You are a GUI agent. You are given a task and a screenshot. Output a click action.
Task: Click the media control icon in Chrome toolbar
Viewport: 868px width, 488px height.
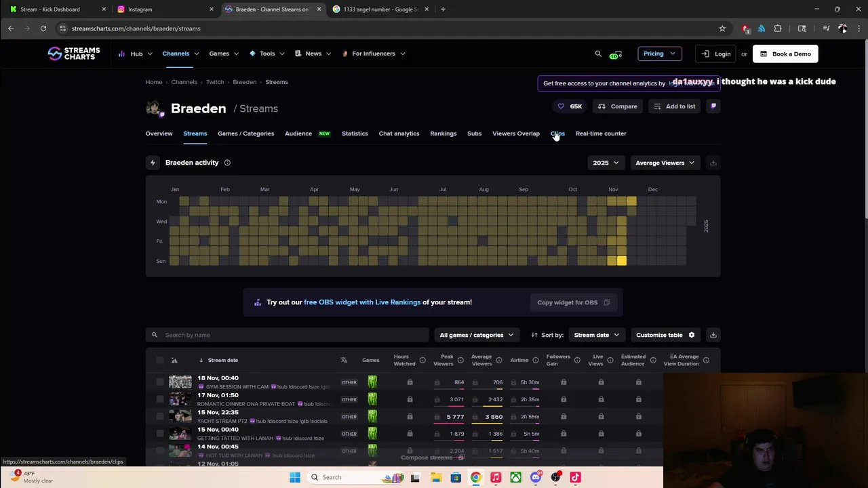[x=826, y=28]
